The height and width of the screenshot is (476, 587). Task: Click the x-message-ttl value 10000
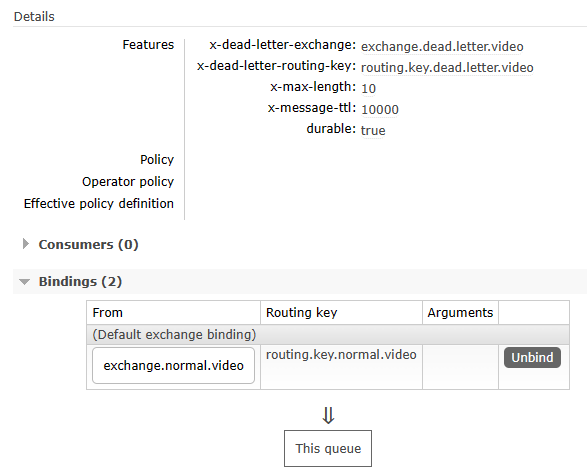[x=380, y=110]
